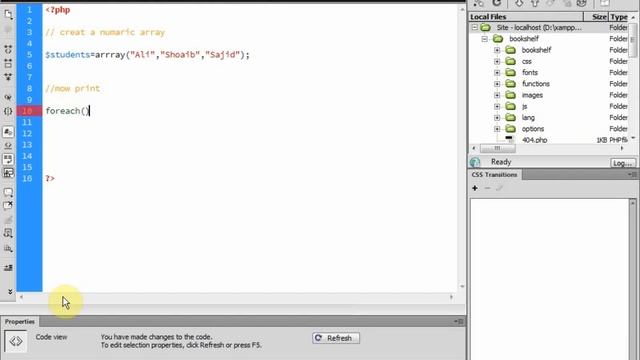Open the Open Documents list icon
The image size is (640, 360).
pos(8,15)
